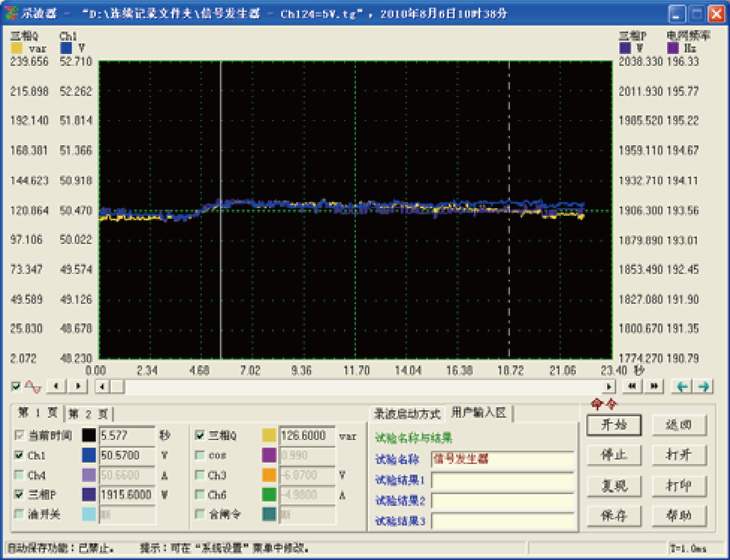The width and height of the screenshot is (730, 560).
Task: Enable the Ch4 channel checkbox
Action: [x=19, y=475]
